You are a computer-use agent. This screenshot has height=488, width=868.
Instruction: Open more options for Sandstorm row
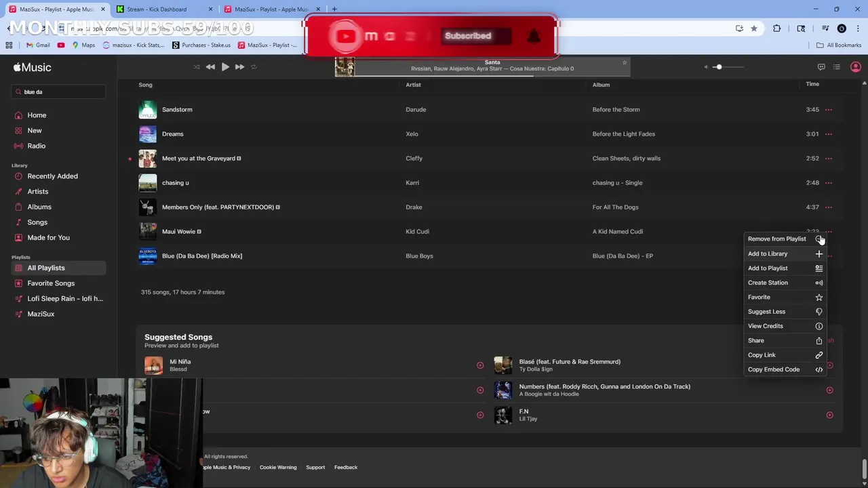(829, 110)
